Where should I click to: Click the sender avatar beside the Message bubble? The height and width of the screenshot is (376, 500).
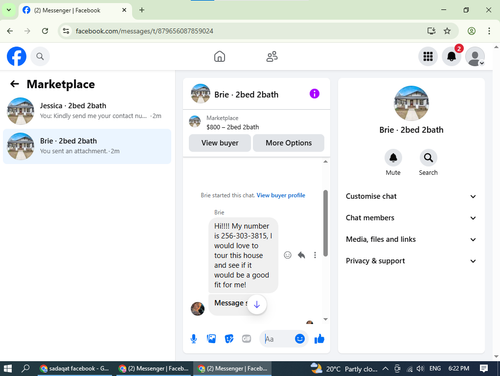point(198,308)
